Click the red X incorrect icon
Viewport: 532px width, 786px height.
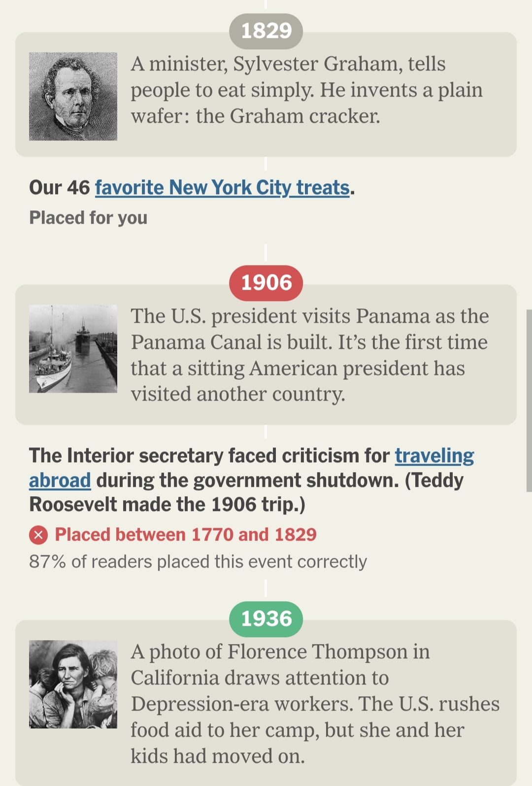point(38,535)
